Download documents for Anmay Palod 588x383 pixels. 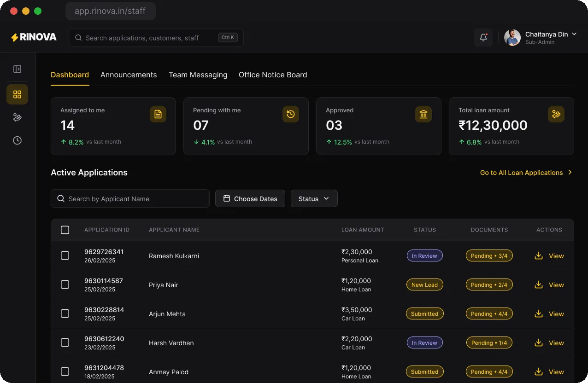pos(538,371)
